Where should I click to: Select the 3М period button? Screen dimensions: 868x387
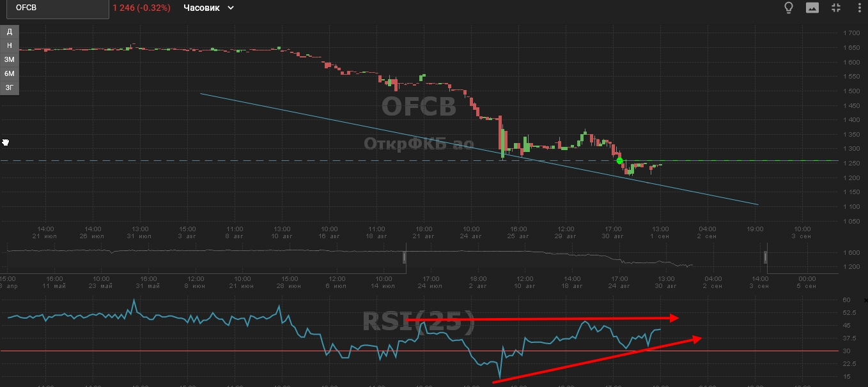click(10, 59)
